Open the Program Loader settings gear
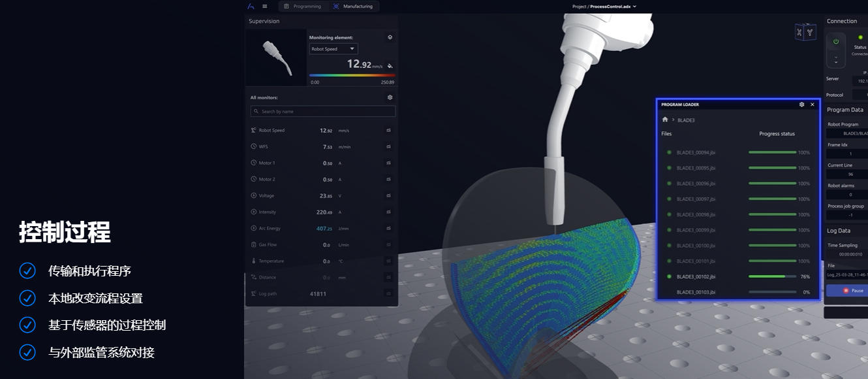The width and height of the screenshot is (868, 379). (802, 104)
